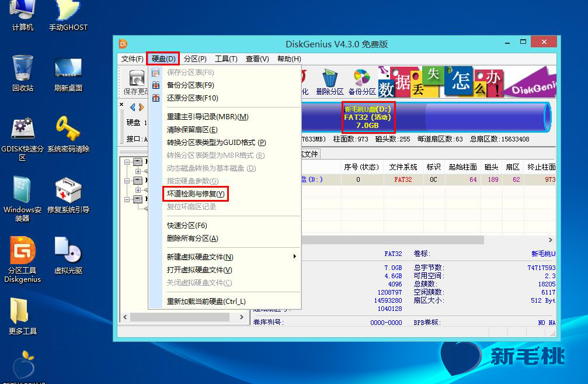Click the partition table horizontal scrollbar thumb
Image resolution: width=588 pixels, height=384 pixels.
(392, 240)
